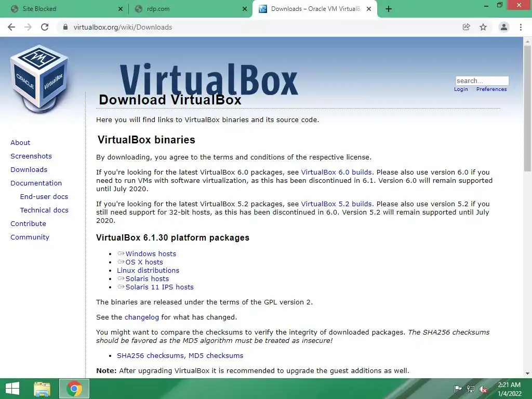The width and height of the screenshot is (532, 399).
Task: Click the browser back arrow
Action: tap(11, 27)
